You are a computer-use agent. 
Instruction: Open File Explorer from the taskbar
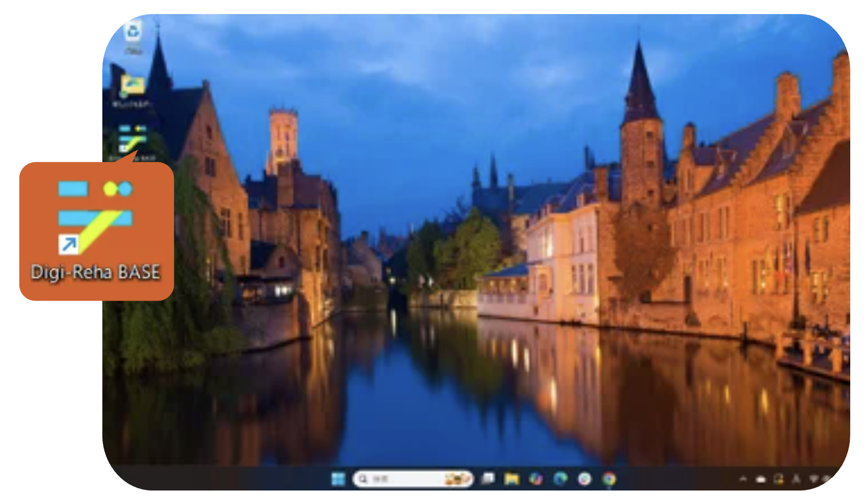tap(512, 478)
